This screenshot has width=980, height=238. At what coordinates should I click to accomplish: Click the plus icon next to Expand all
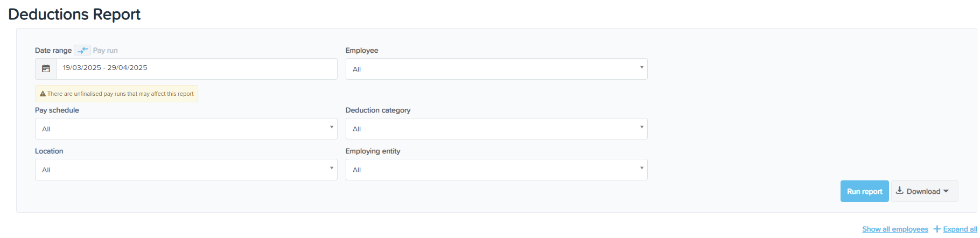[937, 229]
